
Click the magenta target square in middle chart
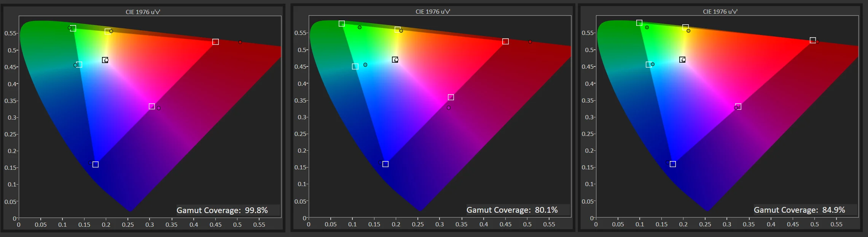(x=451, y=97)
